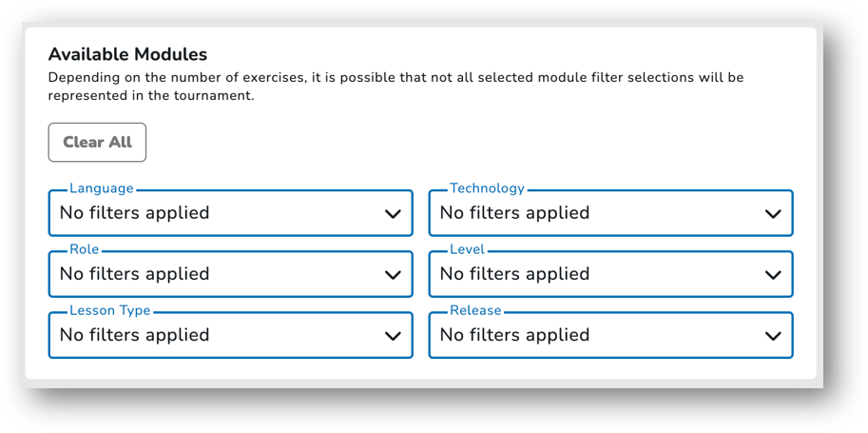Click "No filters applied" text under Role

click(x=134, y=274)
